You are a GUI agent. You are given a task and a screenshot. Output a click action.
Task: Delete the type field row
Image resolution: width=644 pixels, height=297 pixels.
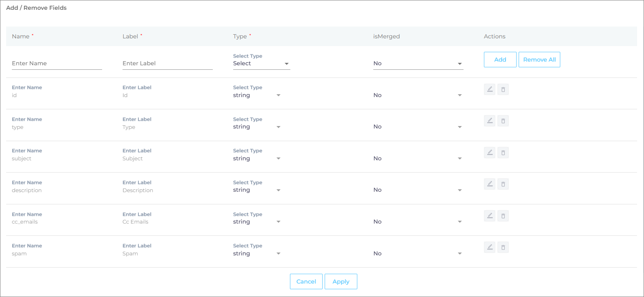click(x=503, y=121)
